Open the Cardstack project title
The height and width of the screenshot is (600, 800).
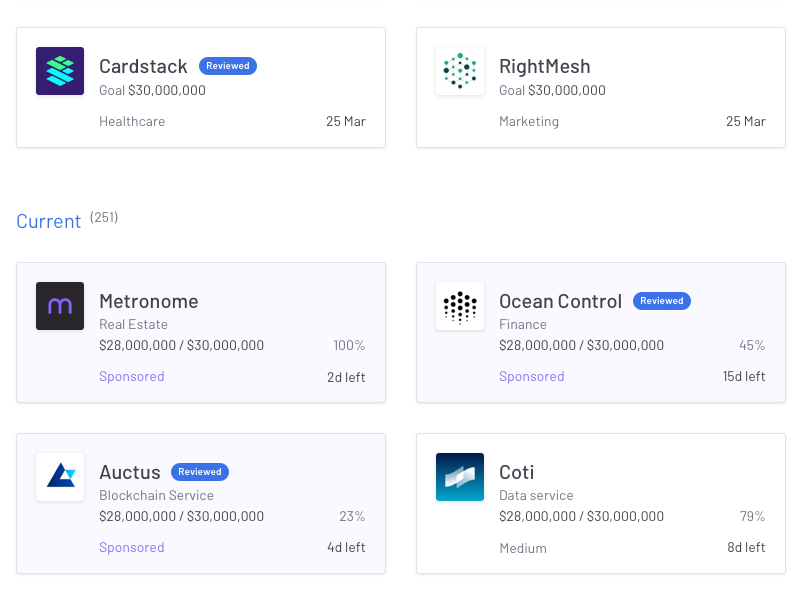(x=143, y=66)
